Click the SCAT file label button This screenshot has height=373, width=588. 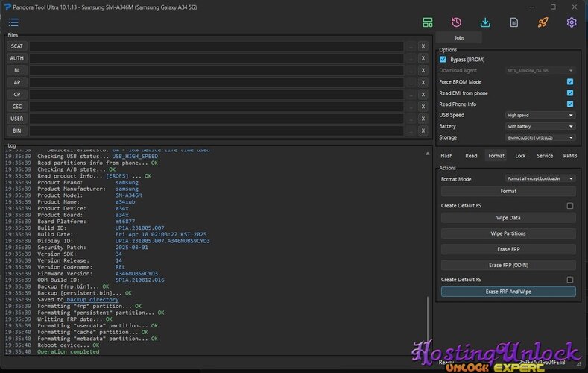point(17,46)
